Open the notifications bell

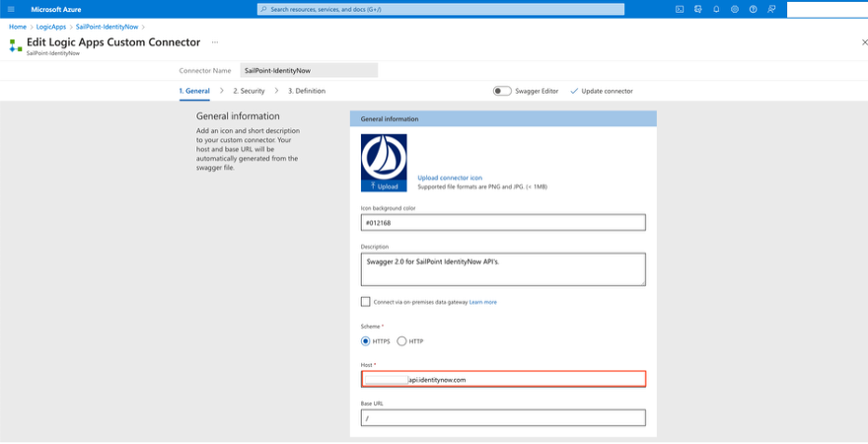(x=716, y=10)
